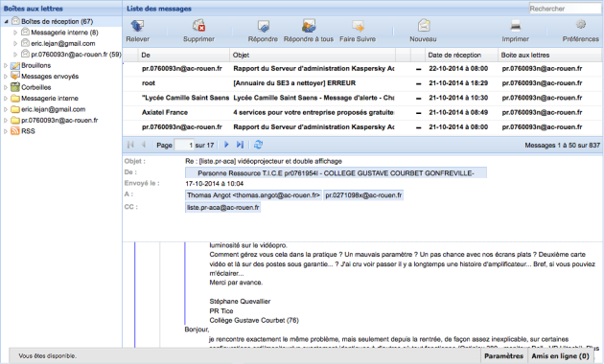Expand eric.lejan@gmail.com inbox sub-node
Viewport: 604px width, 364px height.
click(15, 43)
